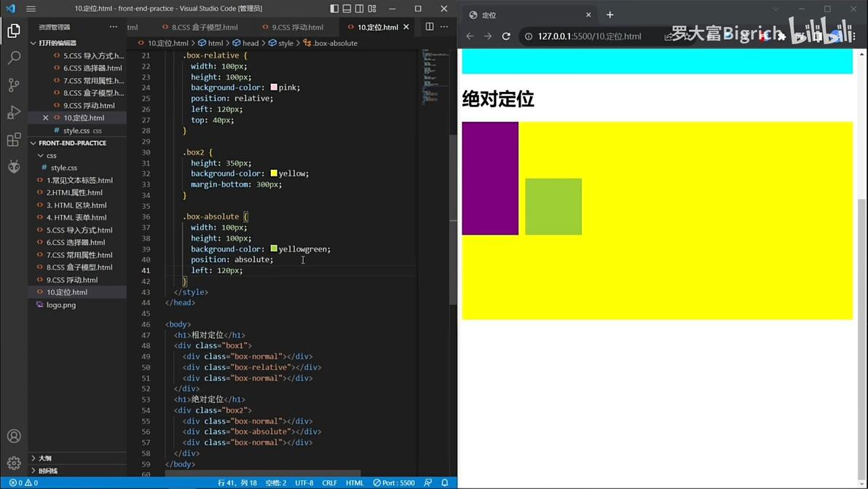Screen dimensions: 868x489
Task: Toggle the bottom panel layout icon
Action: click(347, 9)
